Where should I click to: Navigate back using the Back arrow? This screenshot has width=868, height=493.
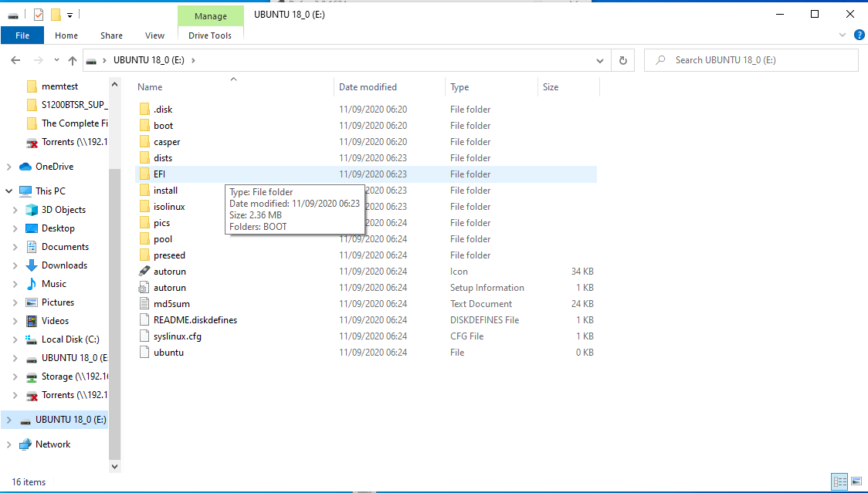point(15,59)
